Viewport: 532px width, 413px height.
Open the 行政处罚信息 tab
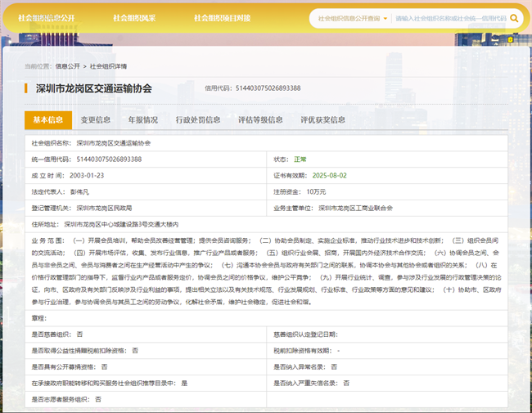pyautogui.click(x=198, y=120)
